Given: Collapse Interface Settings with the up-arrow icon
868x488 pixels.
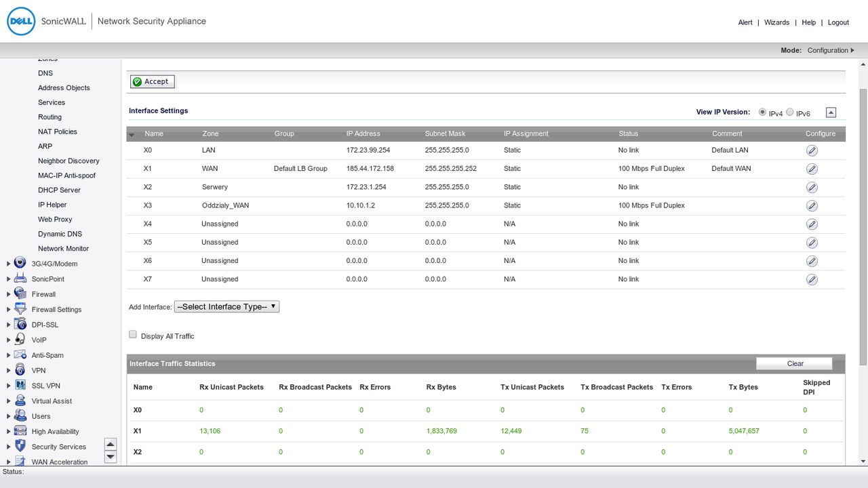Looking at the screenshot, I should (831, 113).
